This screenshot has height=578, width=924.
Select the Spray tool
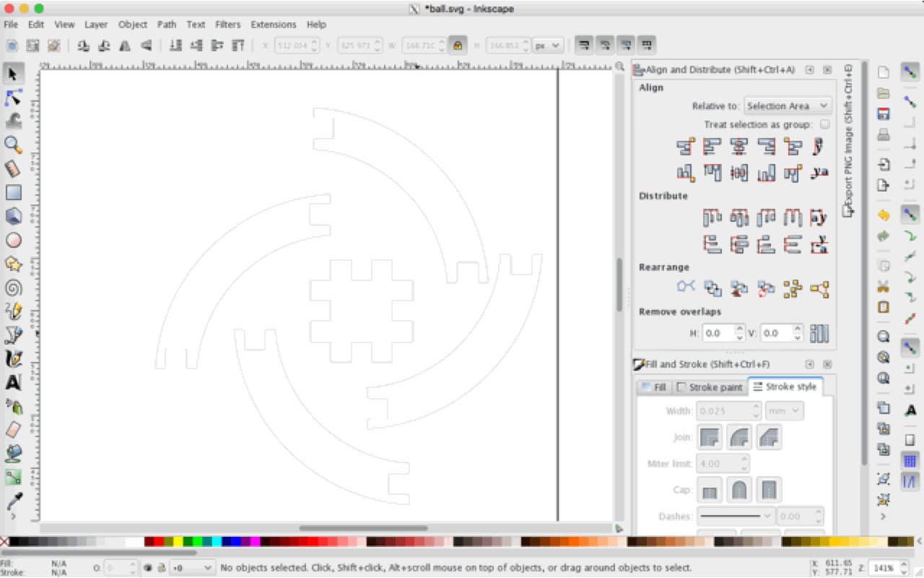pyautogui.click(x=13, y=406)
